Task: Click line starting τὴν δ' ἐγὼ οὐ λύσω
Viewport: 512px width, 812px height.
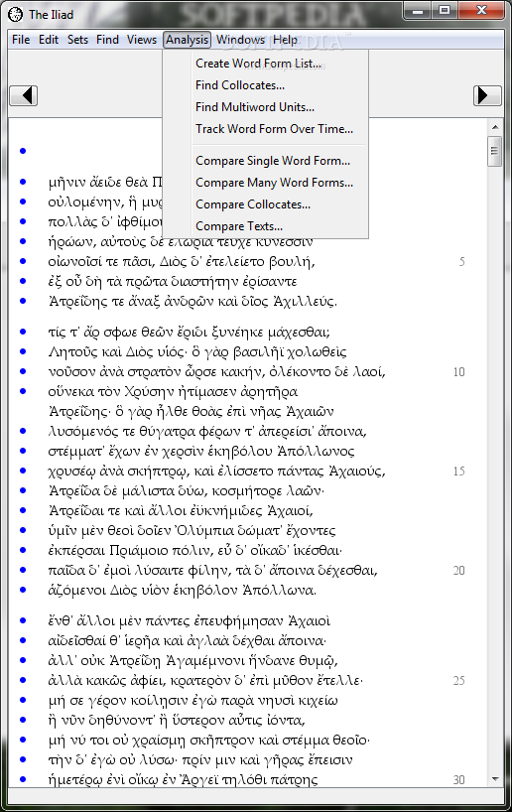Action: (200, 759)
